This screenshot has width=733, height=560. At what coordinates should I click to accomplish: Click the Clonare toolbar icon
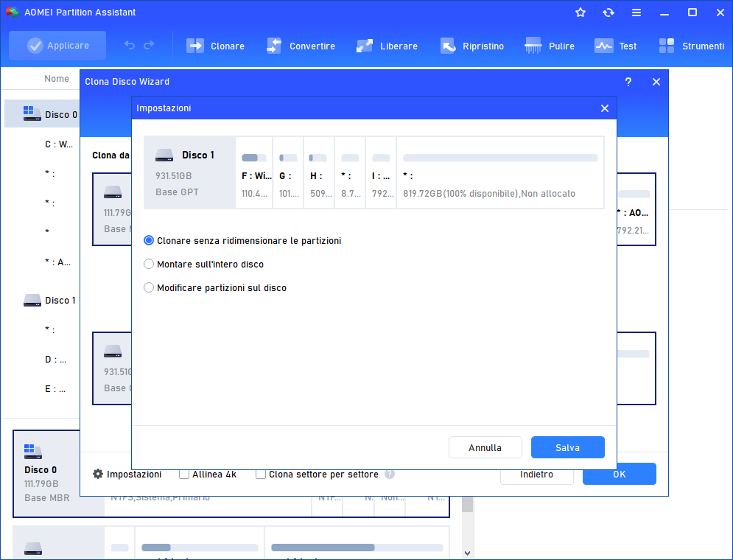(x=195, y=46)
